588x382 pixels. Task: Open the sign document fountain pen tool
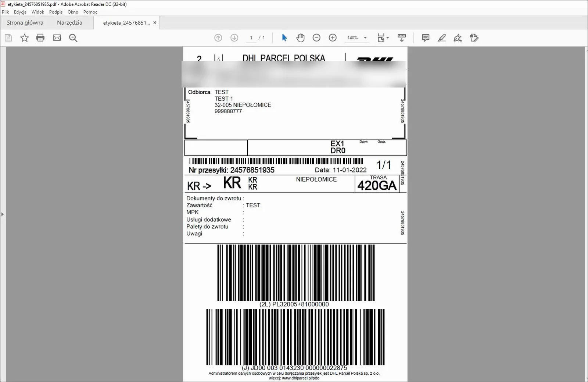458,38
